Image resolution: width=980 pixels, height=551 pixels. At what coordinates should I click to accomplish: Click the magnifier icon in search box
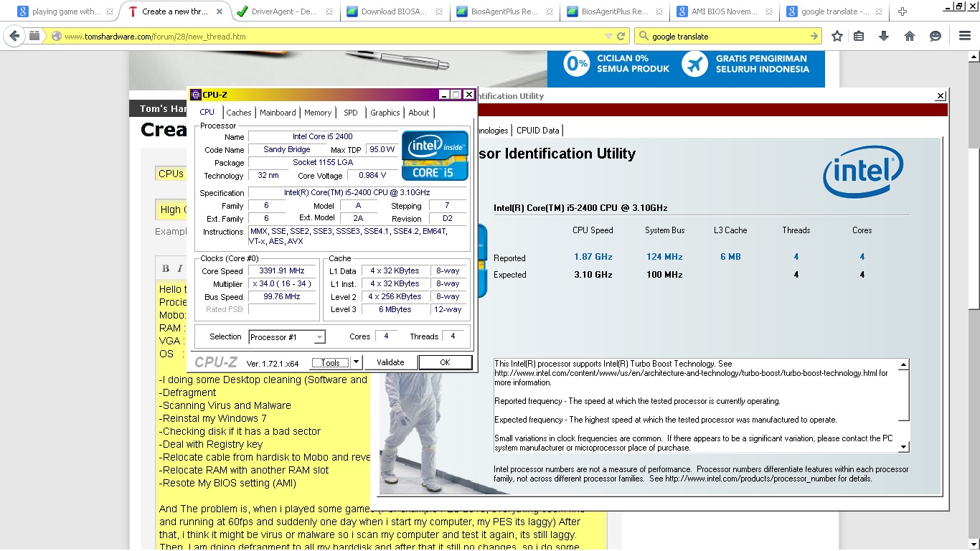click(644, 36)
